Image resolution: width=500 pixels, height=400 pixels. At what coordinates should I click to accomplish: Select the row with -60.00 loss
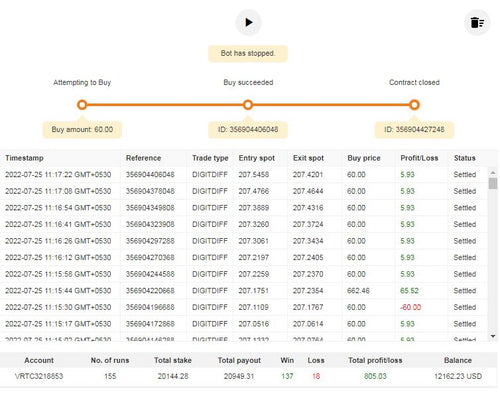[244, 307]
